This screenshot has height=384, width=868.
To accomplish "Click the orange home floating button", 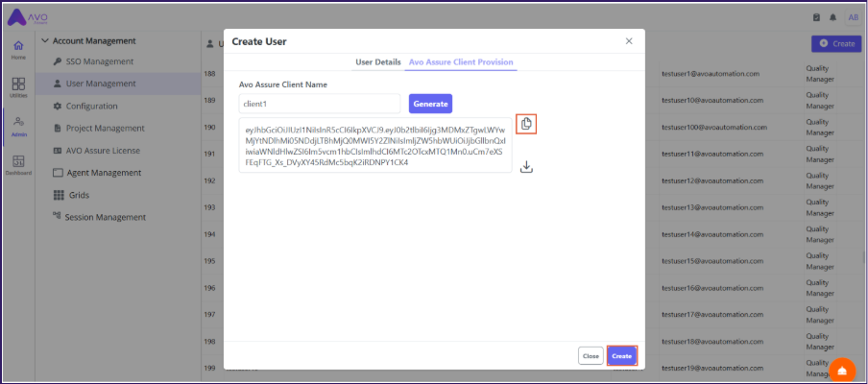I will click(842, 371).
